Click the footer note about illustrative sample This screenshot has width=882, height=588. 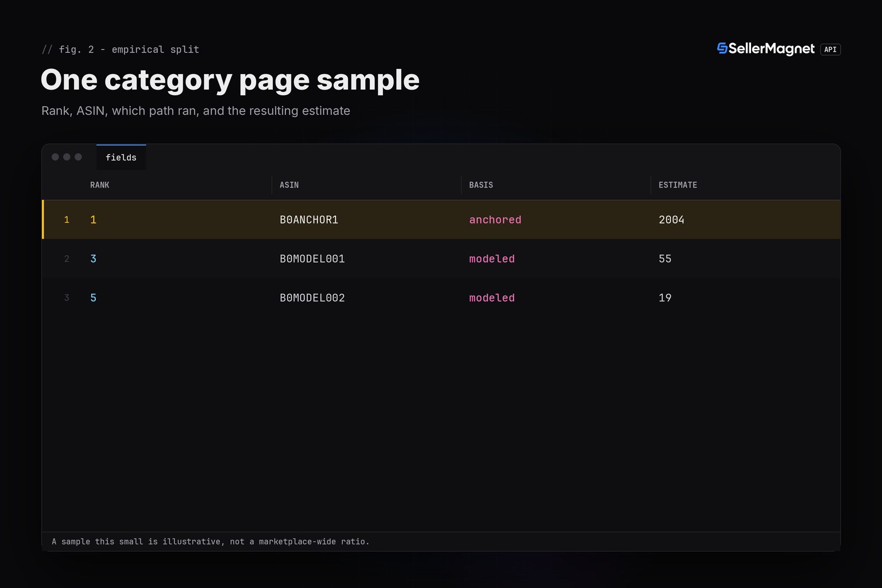211,541
